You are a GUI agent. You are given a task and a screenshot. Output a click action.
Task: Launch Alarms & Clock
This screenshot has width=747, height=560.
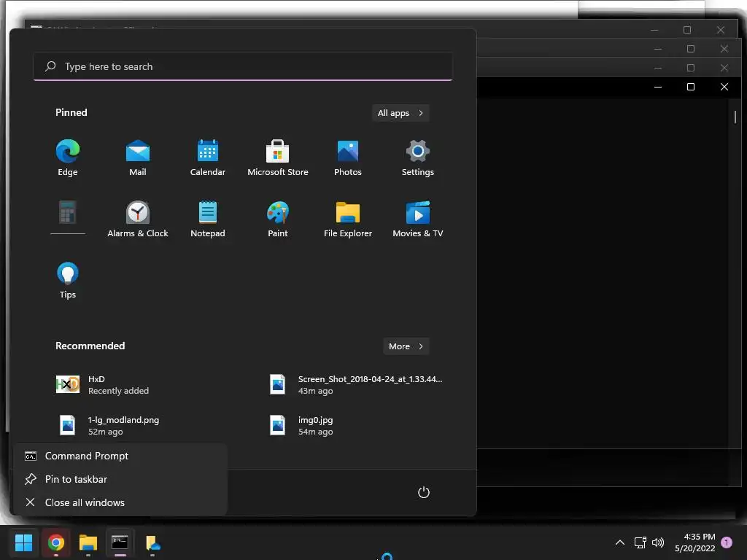138,219
